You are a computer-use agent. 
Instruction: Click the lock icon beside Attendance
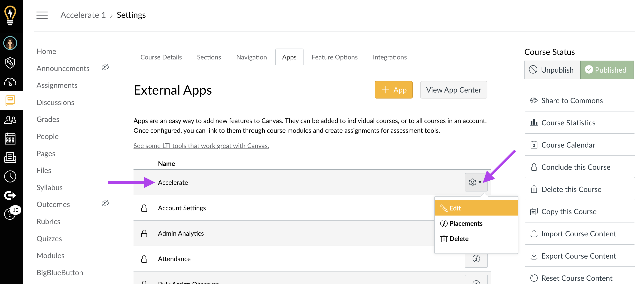[x=144, y=259]
